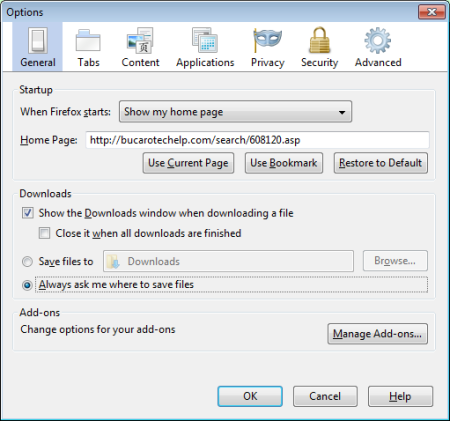Click the Downloads save location field
The width and height of the screenshot is (450, 421).
tap(228, 261)
